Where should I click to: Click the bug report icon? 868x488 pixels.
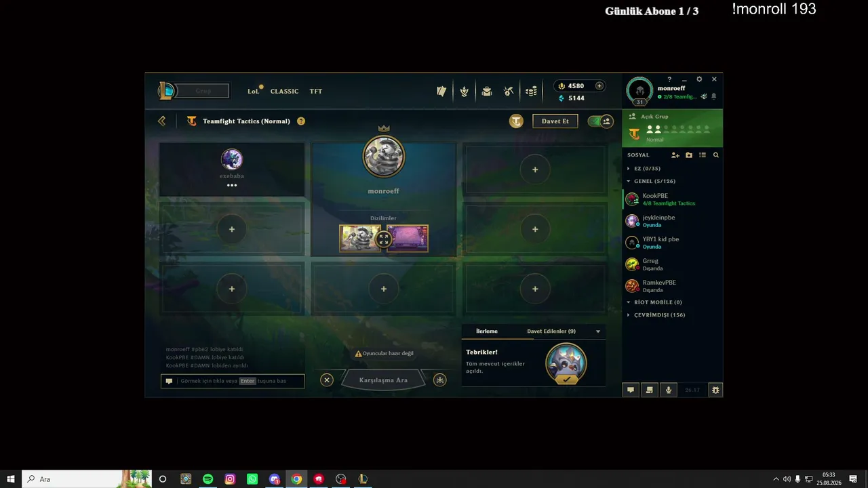point(715,390)
